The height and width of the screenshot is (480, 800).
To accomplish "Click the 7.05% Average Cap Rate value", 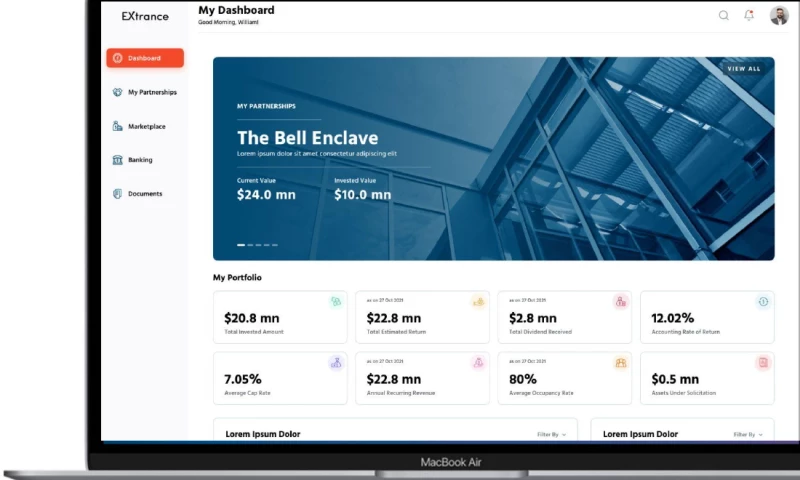I will (x=243, y=379).
